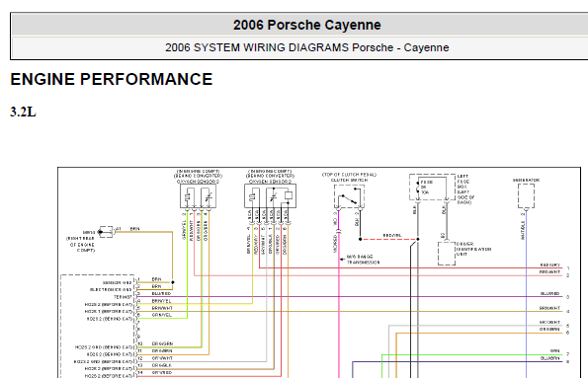
Task: Select the generator dashed box symbol
Action: [x=526, y=196]
